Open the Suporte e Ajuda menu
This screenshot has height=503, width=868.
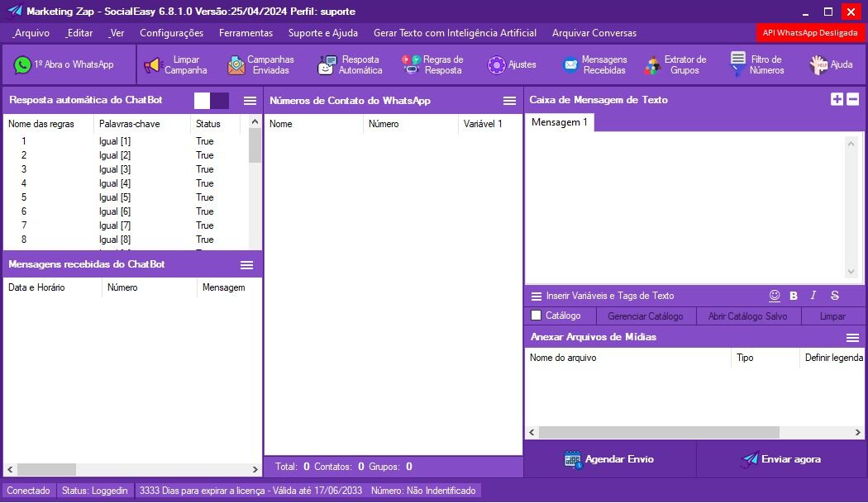click(x=322, y=33)
